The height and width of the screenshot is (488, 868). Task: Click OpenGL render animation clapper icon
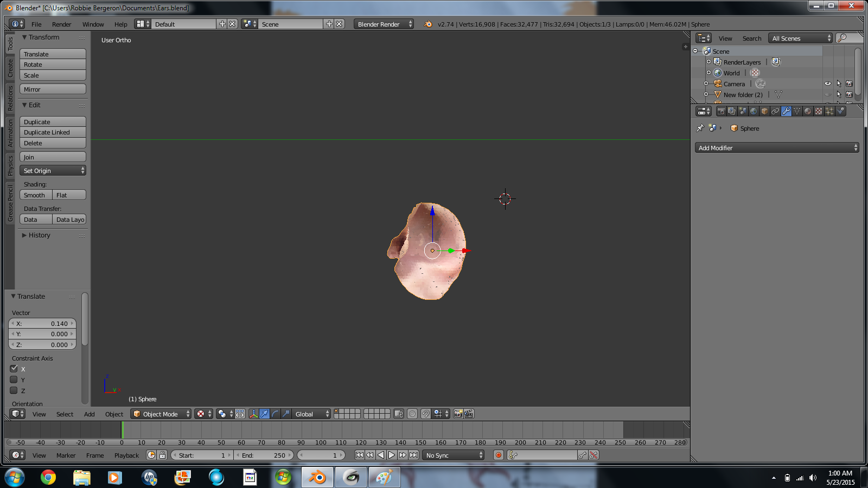coord(469,414)
